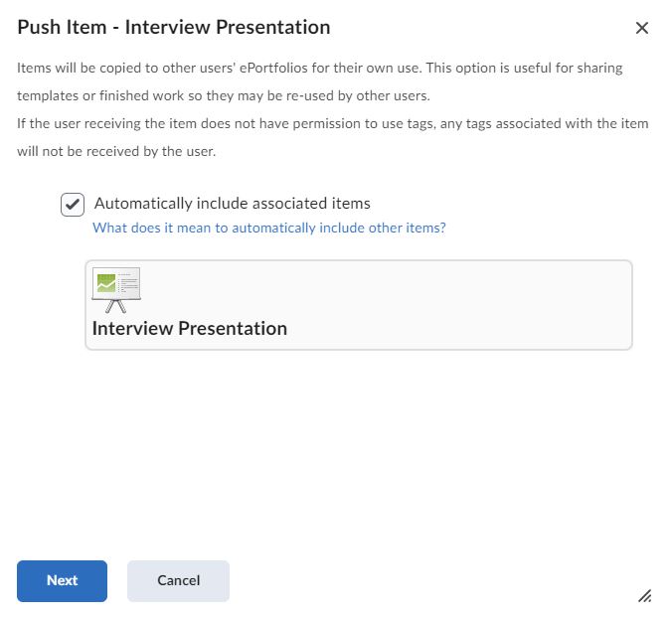Screen dimensions: 672x618
Task: Grab the dialog resize handle icon
Action: tap(644, 595)
